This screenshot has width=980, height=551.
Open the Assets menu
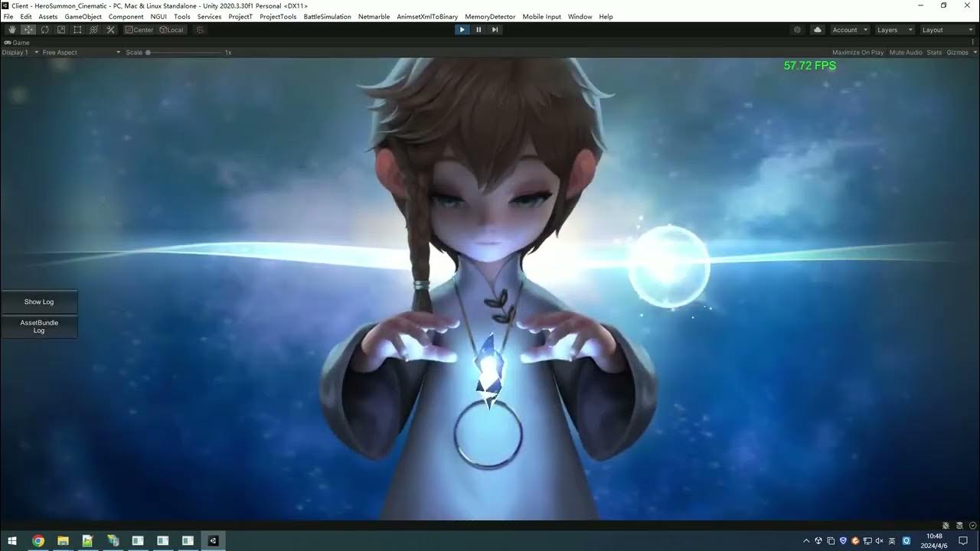click(48, 17)
